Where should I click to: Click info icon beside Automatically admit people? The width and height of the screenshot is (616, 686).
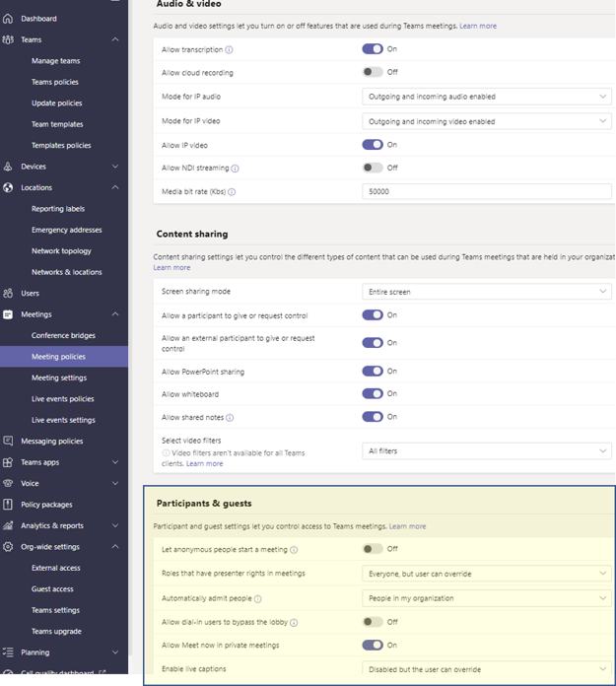[x=257, y=599]
